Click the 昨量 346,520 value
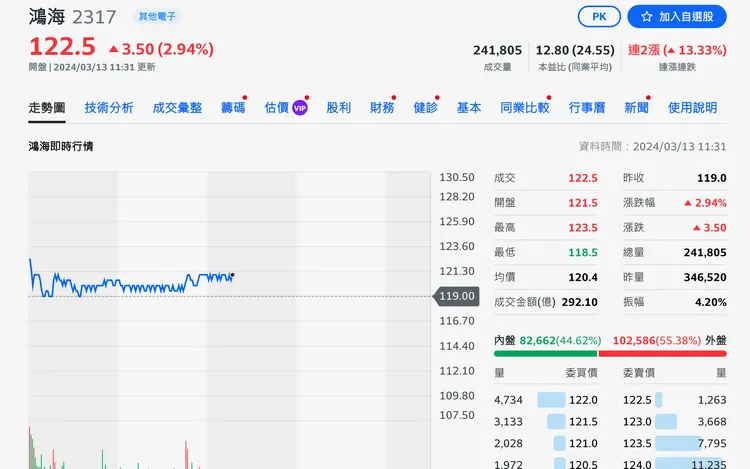The width and height of the screenshot is (750, 469). [x=705, y=277]
